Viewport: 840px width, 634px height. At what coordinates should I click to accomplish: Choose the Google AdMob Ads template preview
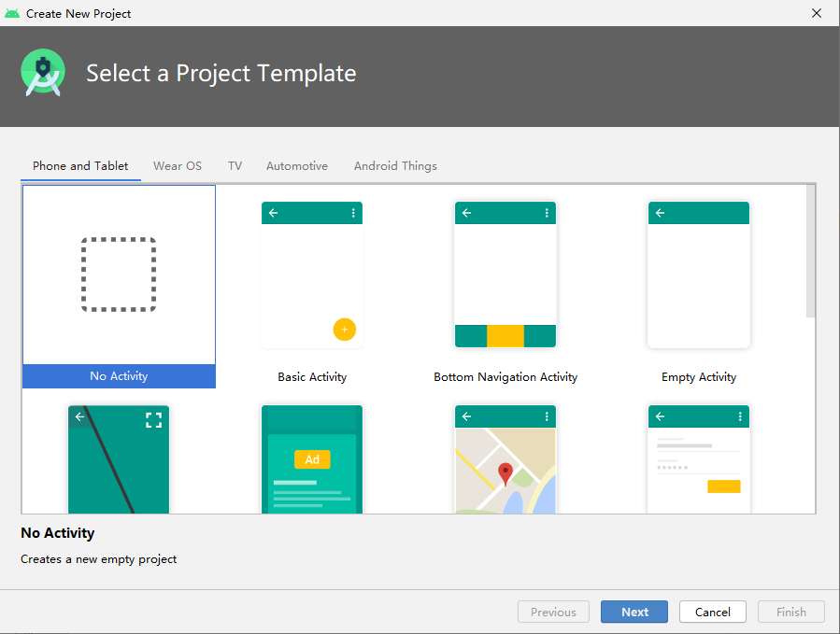(x=312, y=459)
